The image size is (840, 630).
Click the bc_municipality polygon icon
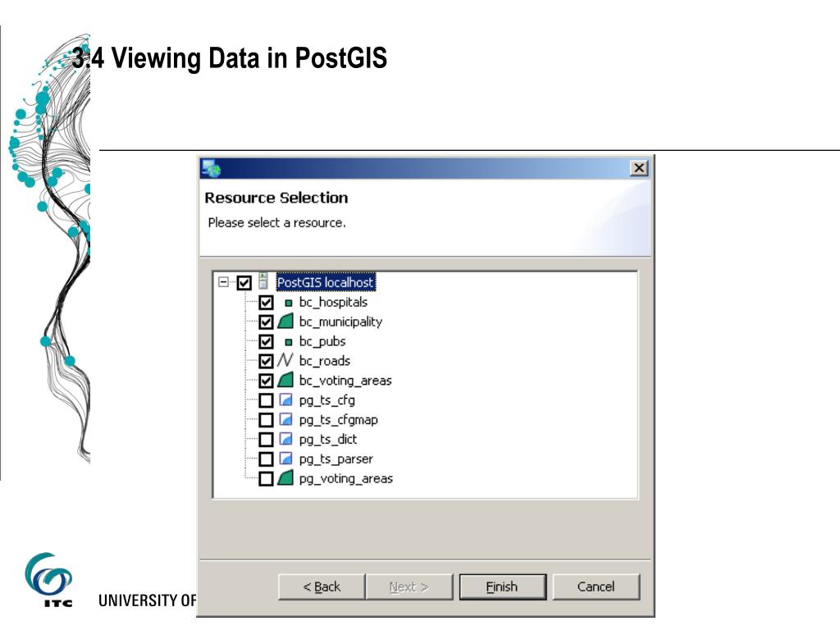(285, 322)
